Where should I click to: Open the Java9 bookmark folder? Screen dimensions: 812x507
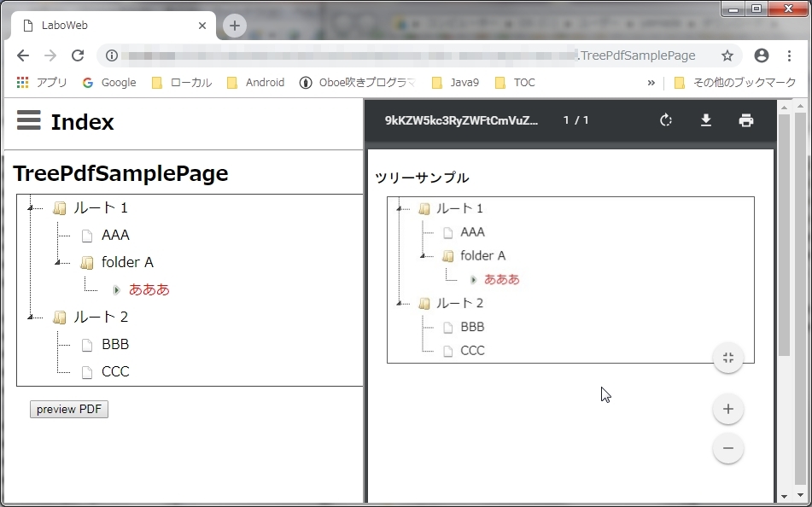[x=455, y=82]
